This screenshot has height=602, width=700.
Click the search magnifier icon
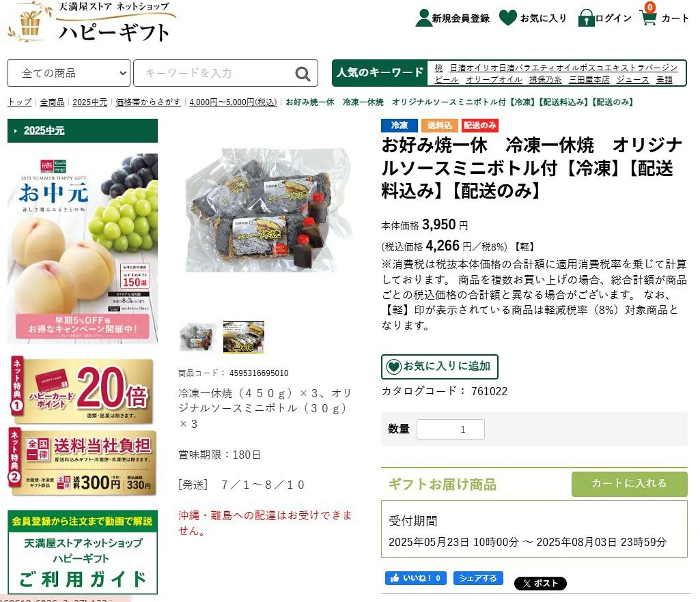[303, 74]
